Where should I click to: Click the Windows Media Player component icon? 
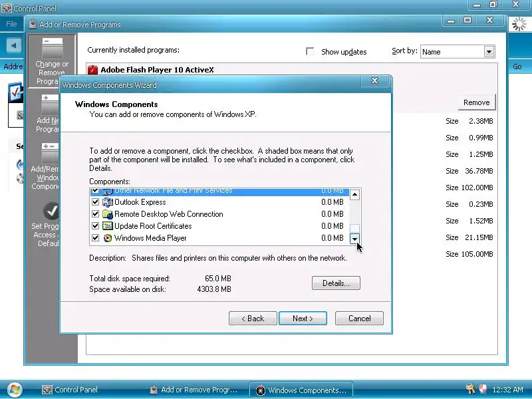[108, 238]
